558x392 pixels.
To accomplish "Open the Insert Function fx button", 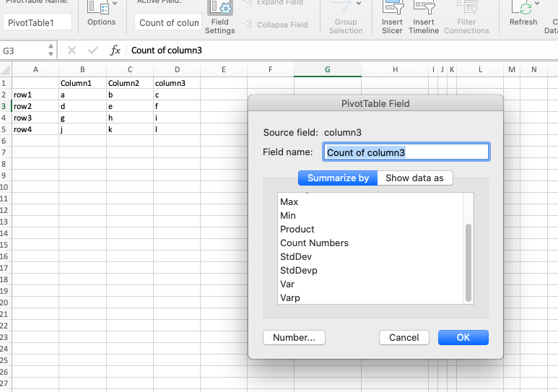I will point(115,51).
